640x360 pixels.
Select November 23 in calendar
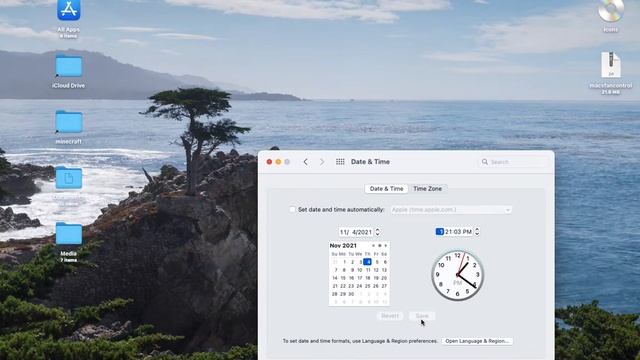point(351,286)
